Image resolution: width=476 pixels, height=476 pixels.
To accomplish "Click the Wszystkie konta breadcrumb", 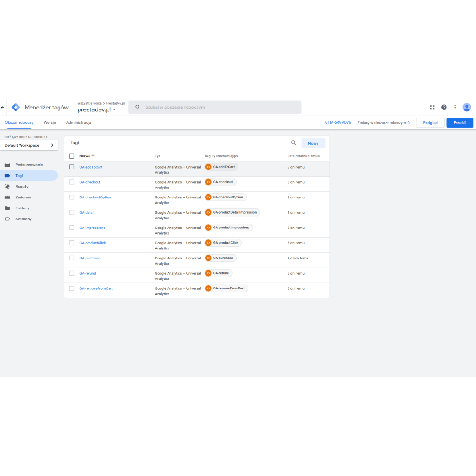I will [89, 103].
